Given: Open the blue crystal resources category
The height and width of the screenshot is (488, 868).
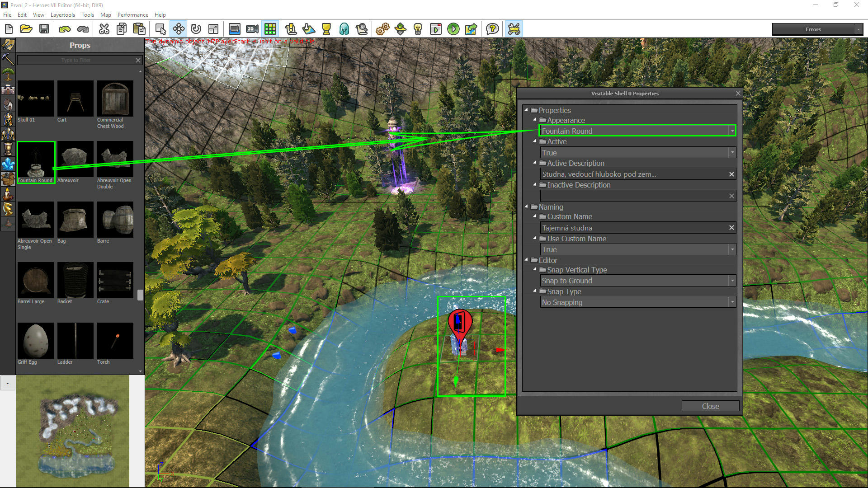Looking at the screenshot, I should pyautogui.click(x=8, y=164).
